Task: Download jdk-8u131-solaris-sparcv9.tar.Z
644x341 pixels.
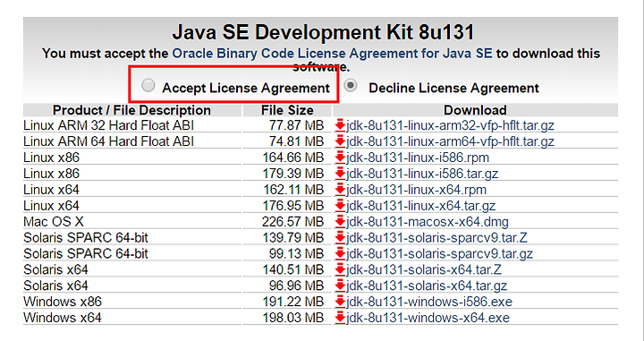Action: 436,237
